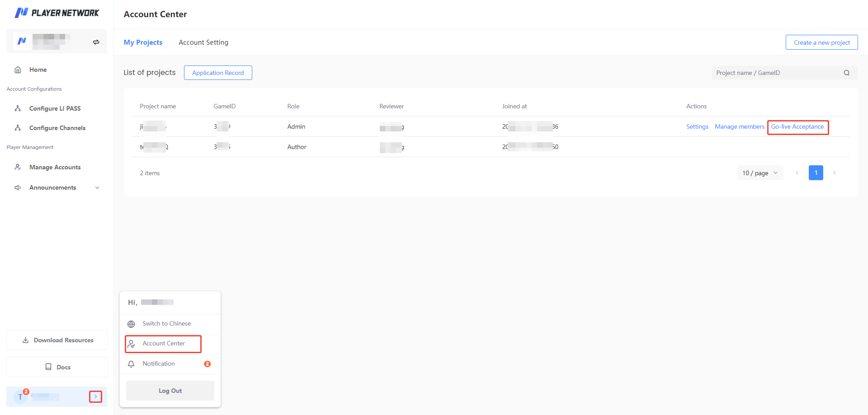
Task: Click the Notification bell icon
Action: (131, 364)
